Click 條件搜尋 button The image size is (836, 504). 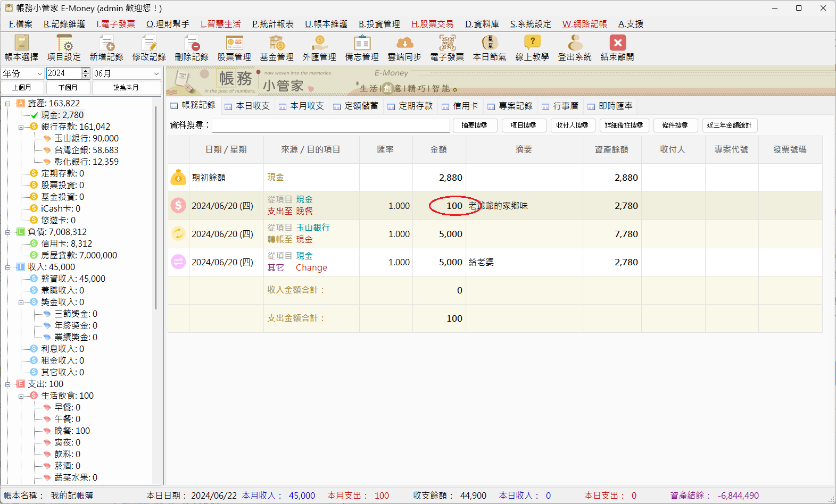pos(675,125)
